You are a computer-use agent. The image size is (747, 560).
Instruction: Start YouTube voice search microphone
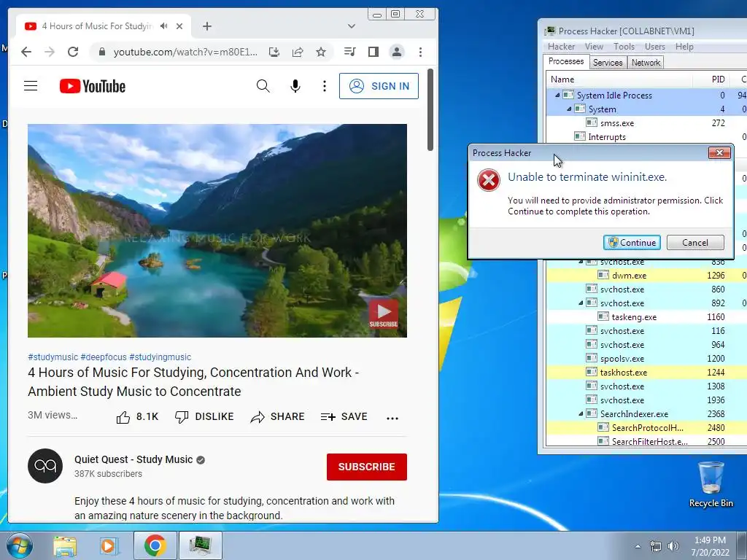pos(295,86)
